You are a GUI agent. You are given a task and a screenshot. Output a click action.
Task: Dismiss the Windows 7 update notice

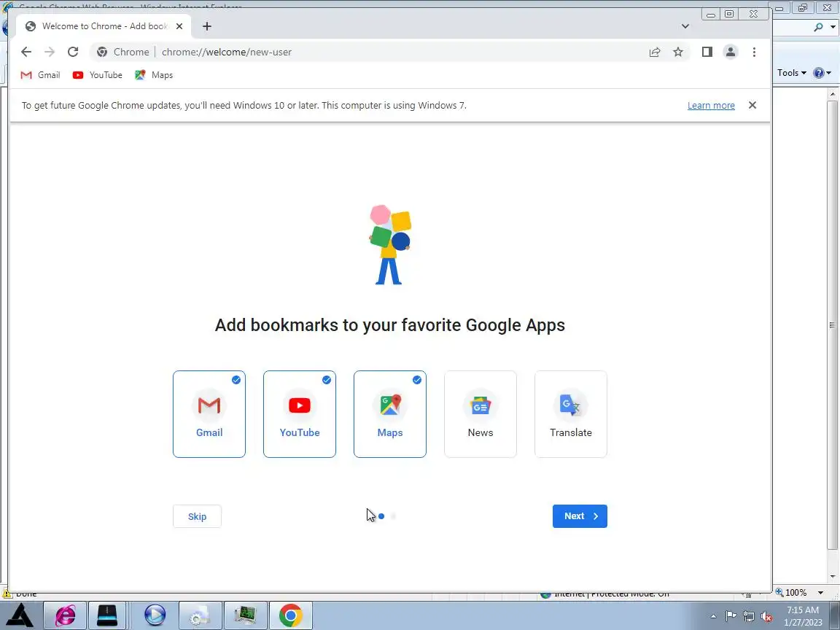(752, 105)
